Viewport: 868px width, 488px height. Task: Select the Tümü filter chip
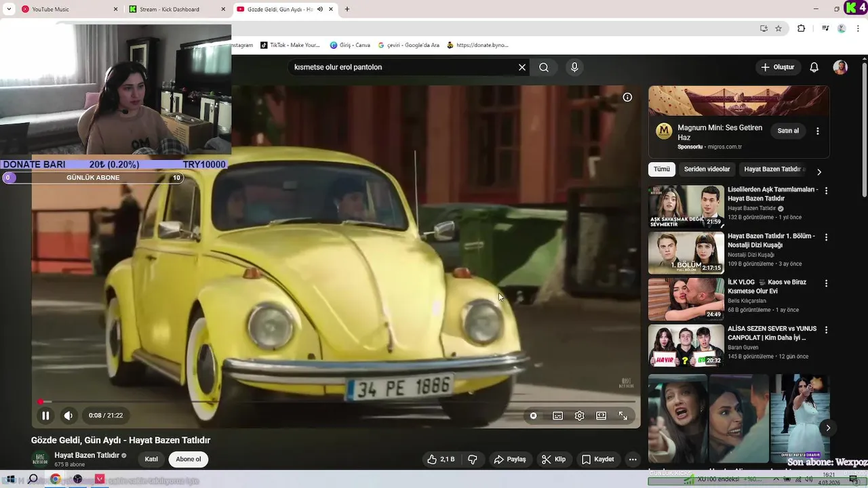(x=661, y=169)
